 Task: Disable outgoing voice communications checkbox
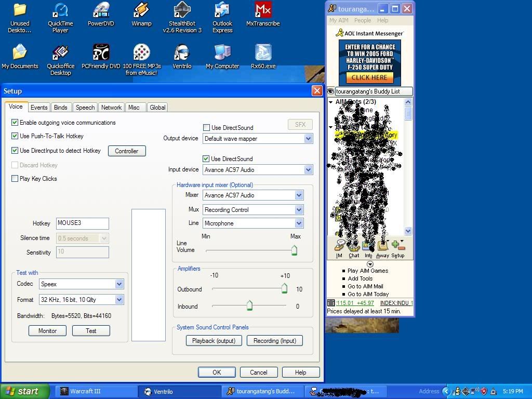tap(15, 123)
